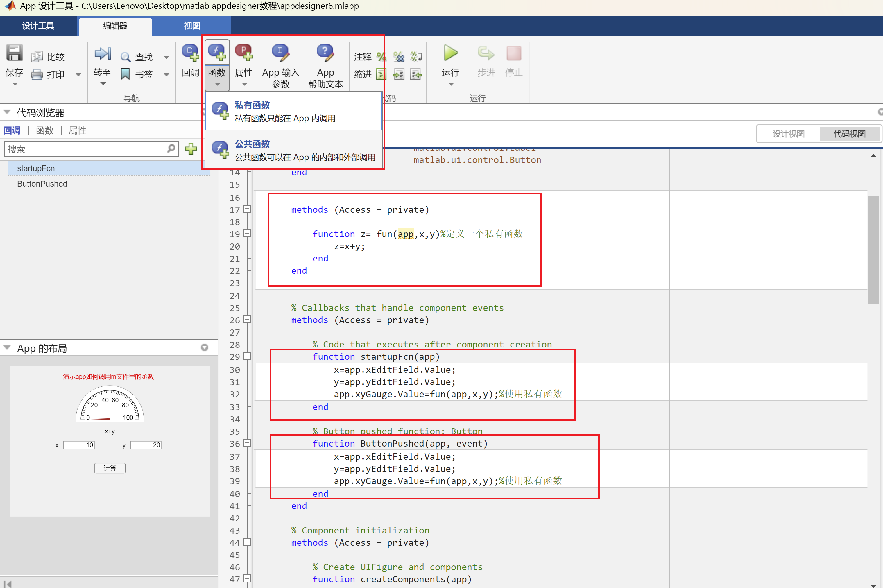The height and width of the screenshot is (588, 883).
Task: Click the Add Property (属性) icon
Action: click(x=244, y=53)
